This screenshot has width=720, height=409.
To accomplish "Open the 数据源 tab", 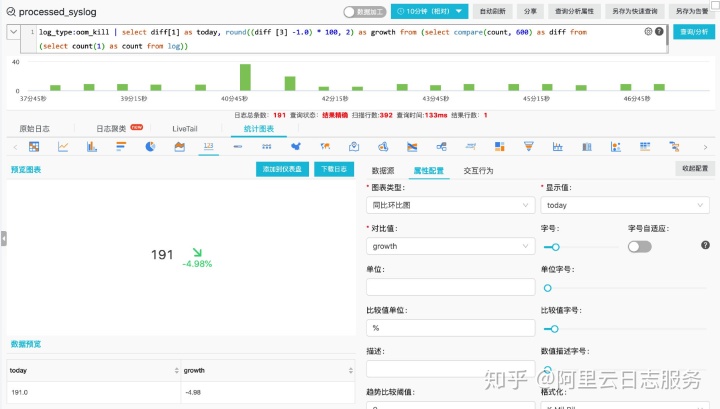I will point(383,170).
